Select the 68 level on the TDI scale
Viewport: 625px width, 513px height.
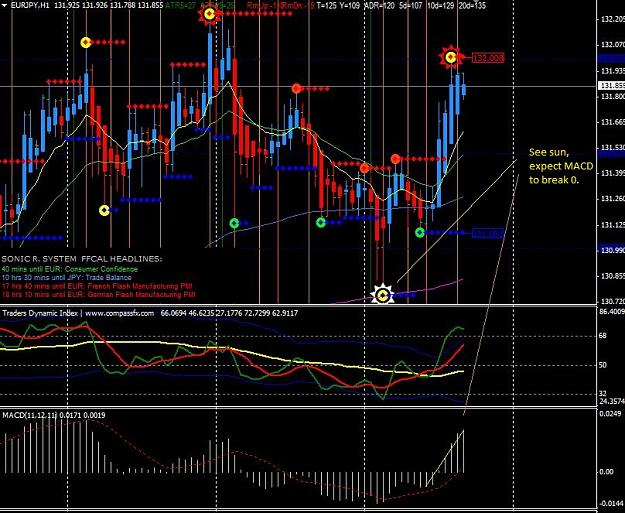pos(603,336)
